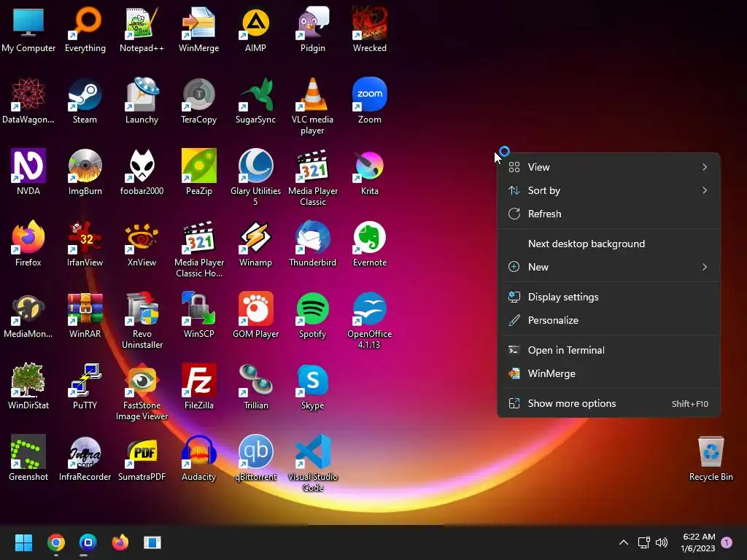This screenshot has height=560, width=747.
Task: Choose Refresh from the context menu
Action: [x=608, y=214]
